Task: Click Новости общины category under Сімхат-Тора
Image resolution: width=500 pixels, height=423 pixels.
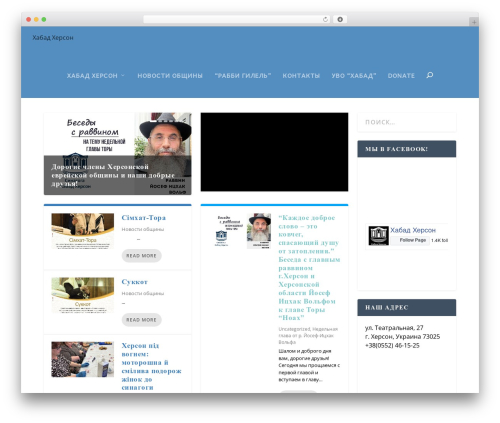Action: click(x=143, y=229)
